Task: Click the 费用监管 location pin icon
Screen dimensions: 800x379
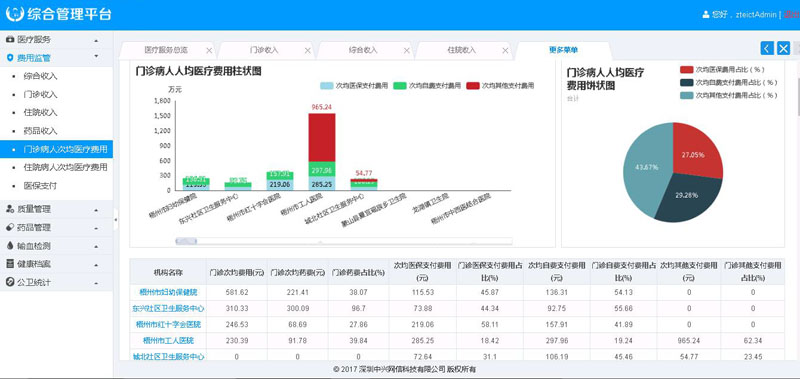Action: tap(10, 58)
